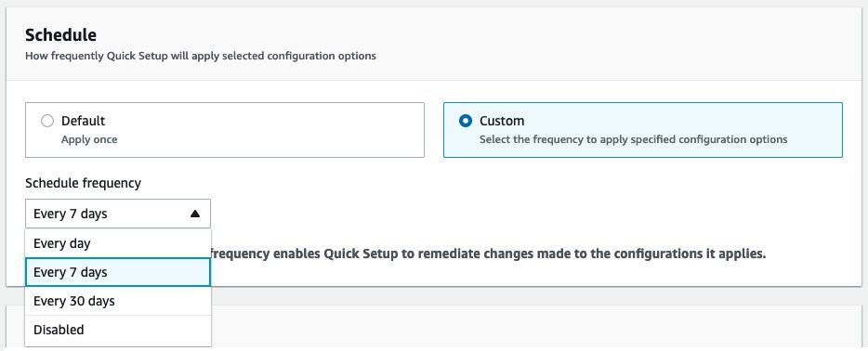The image size is (868, 351).
Task: Click the gray Schedule header band background
Action: pyautogui.click(x=609, y=45)
